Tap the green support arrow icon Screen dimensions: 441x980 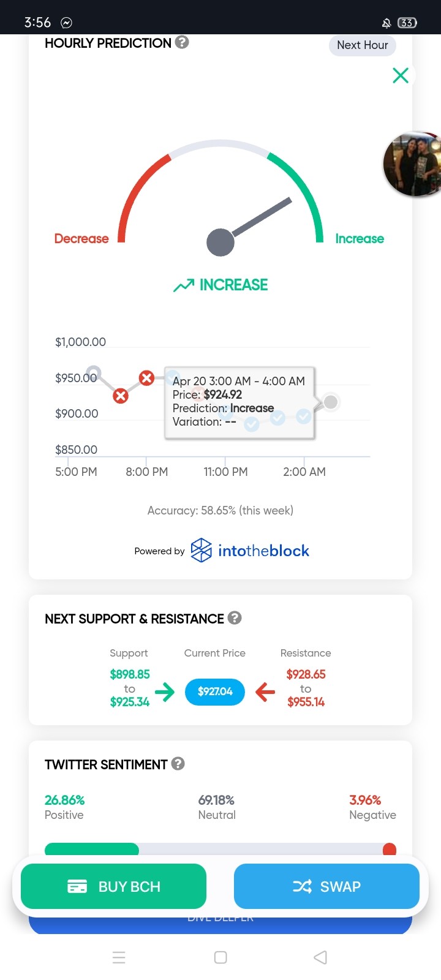165,692
